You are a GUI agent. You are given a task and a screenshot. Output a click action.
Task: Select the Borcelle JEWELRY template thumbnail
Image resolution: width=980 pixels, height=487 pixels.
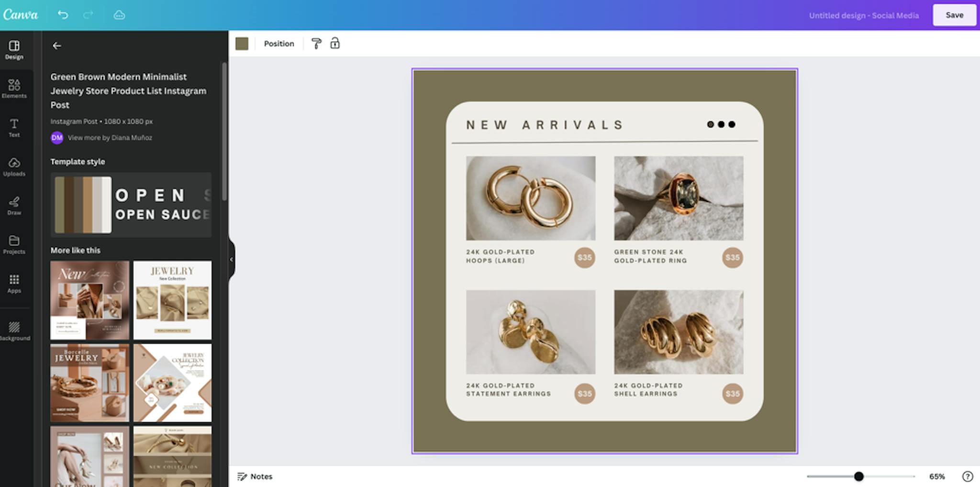pyautogui.click(x=89, y=383)
